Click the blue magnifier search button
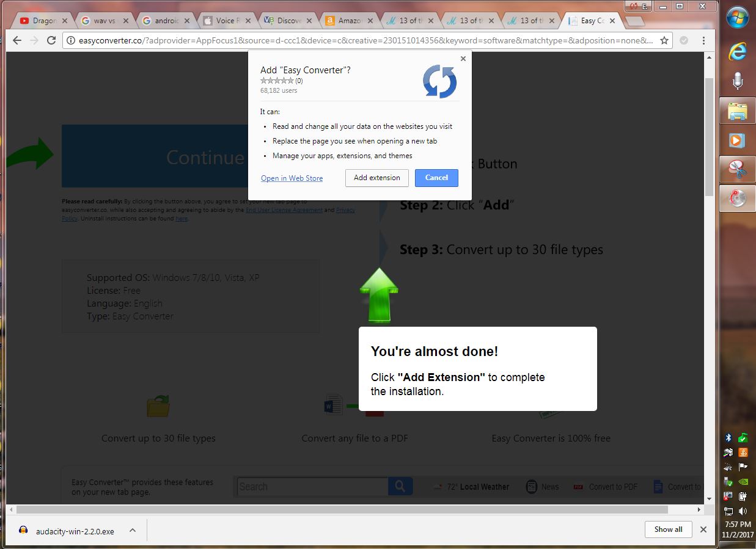 400,487
